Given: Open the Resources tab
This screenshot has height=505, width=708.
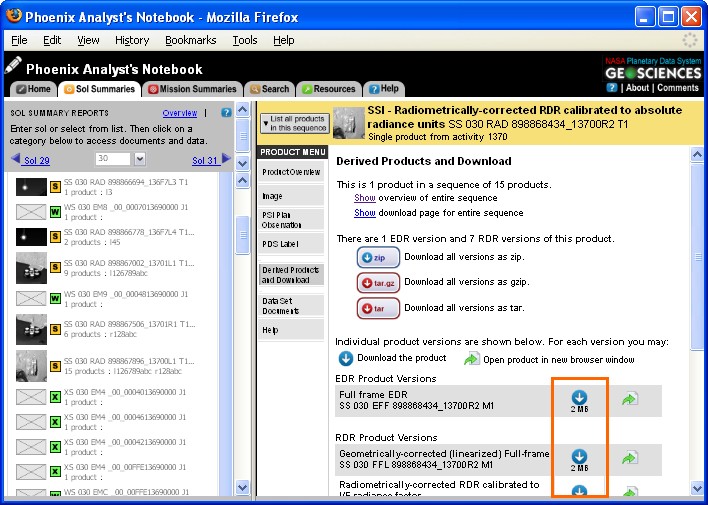Looking at the screenshot, I should 328,89.
